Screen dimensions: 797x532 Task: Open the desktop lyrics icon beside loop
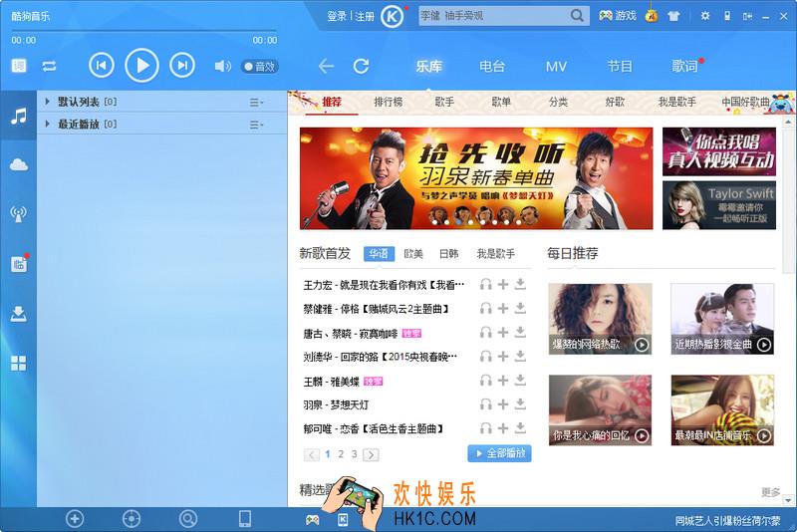(x=19, y=66)
